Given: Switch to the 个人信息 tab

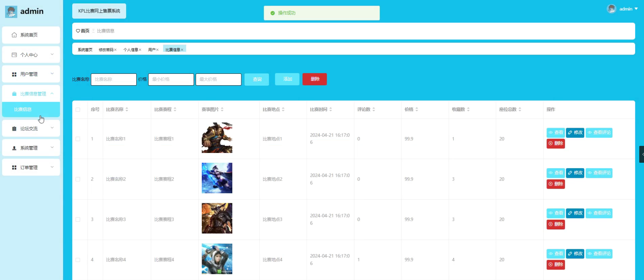Looking at the screenshot, I should 131,50.
